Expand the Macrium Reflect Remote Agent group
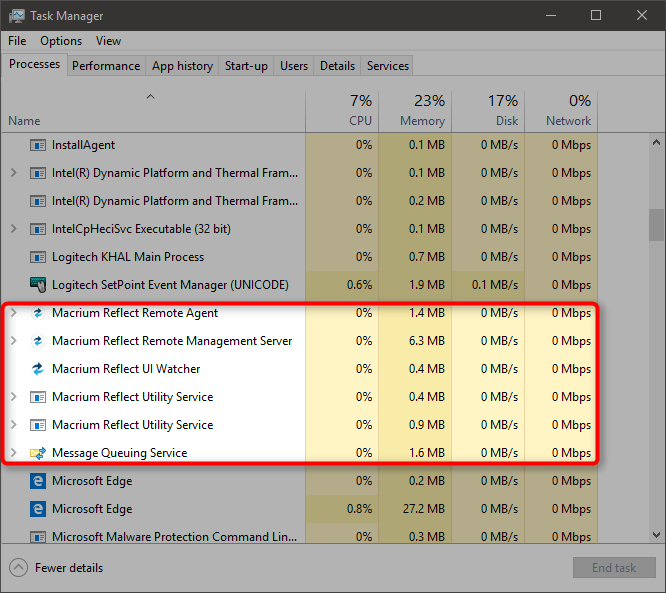The image size is (666, 593). [x=14, y=313]
